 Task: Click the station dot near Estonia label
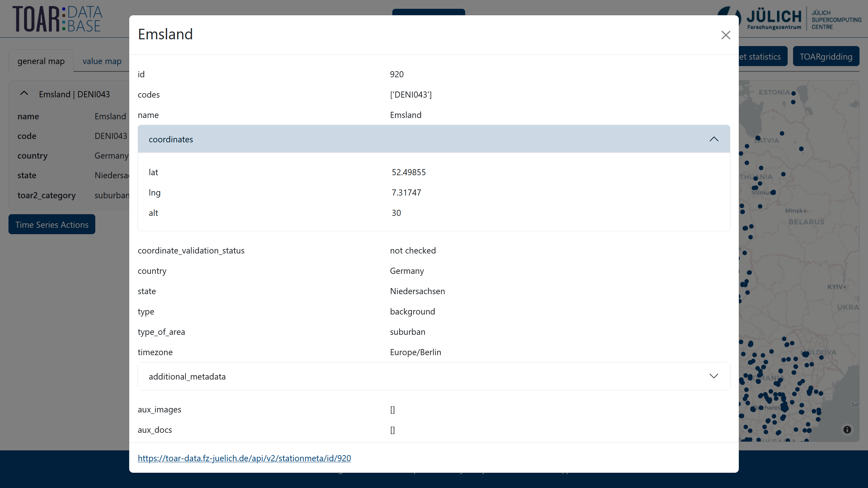pyautogui.click(x=793, y=94)
